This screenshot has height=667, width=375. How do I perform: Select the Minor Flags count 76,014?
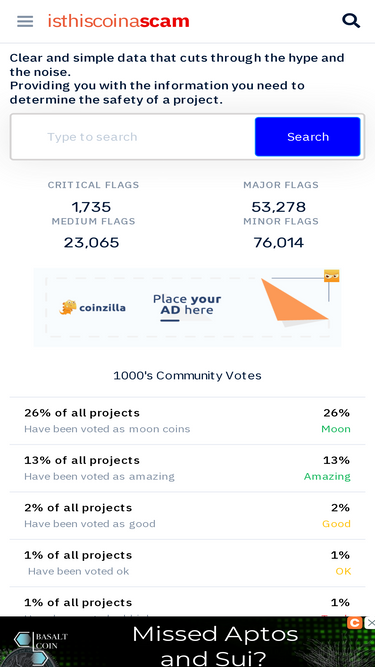tap(278, 243)
